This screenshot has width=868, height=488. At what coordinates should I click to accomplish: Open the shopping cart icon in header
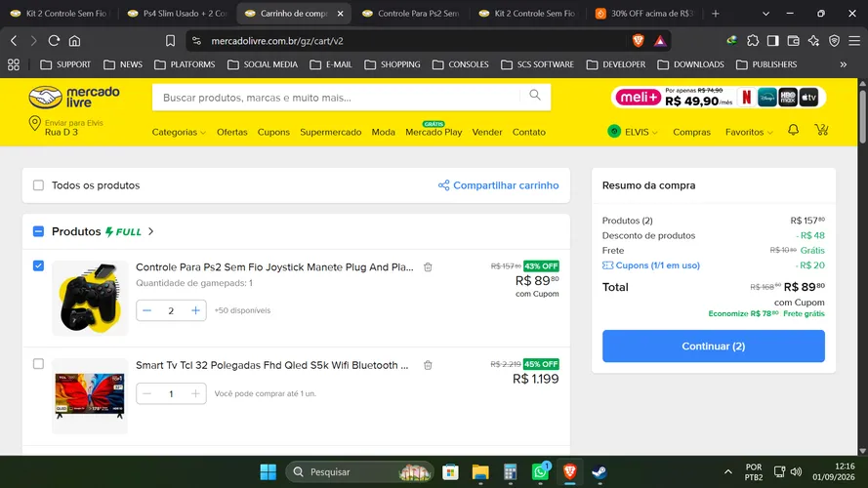[x=821, y=130]
